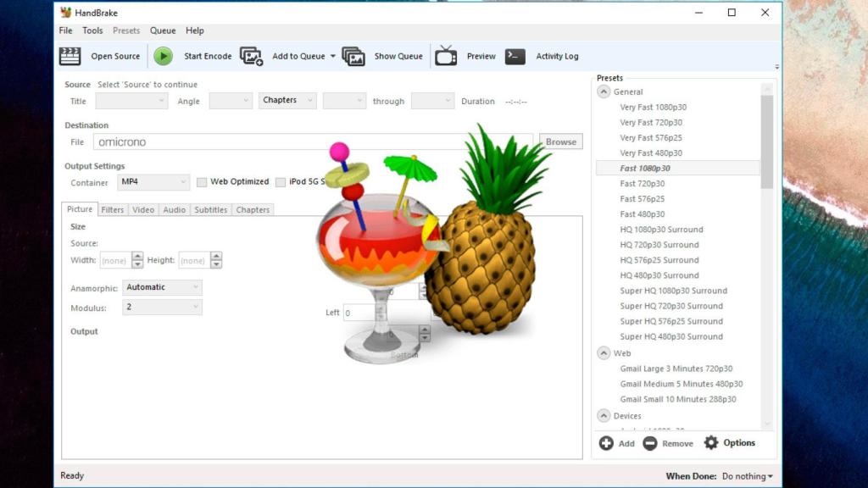
Task: Collapse the General presets group
Action: (604, 91)
